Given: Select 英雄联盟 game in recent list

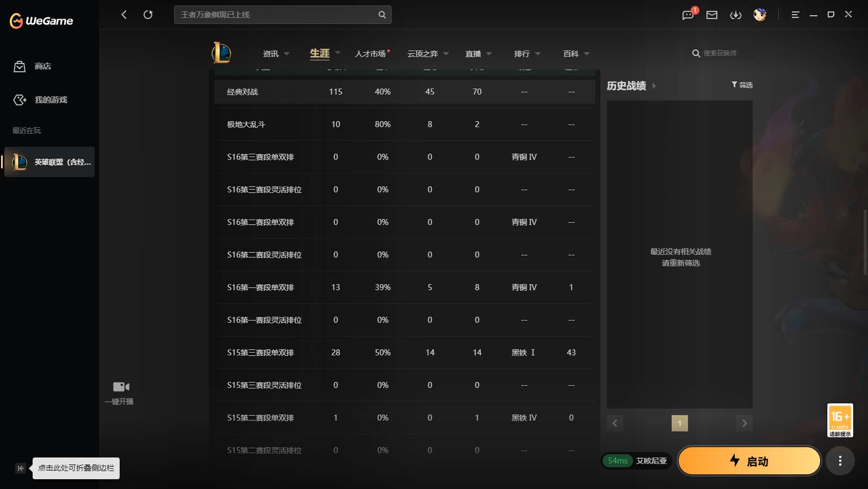Looking at the screenshot, I should 49,162.
